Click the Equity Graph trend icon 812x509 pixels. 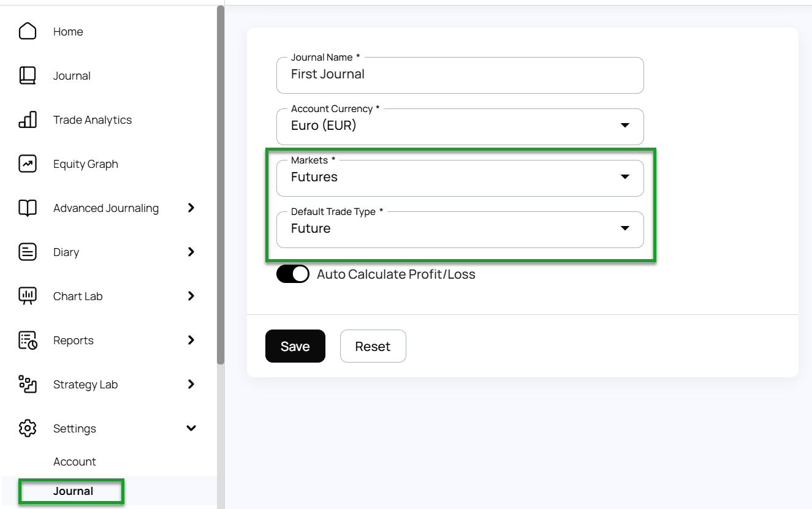coord(28,164)
